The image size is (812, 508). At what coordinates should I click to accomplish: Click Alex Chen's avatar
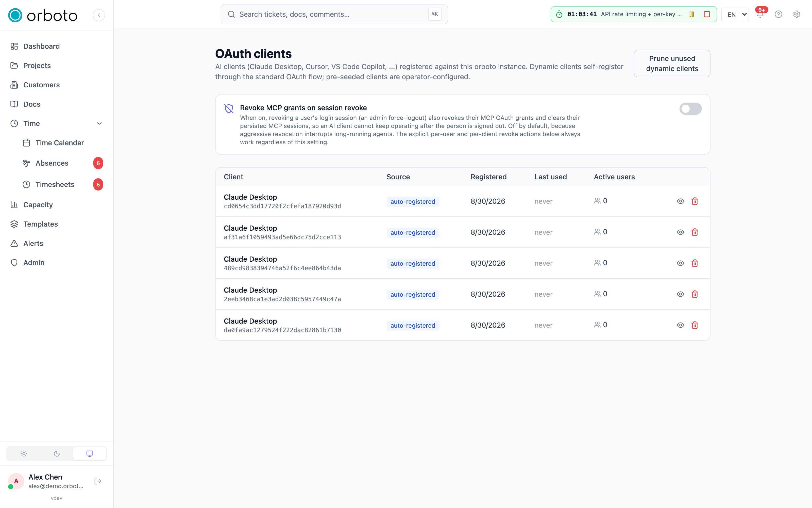16,481
